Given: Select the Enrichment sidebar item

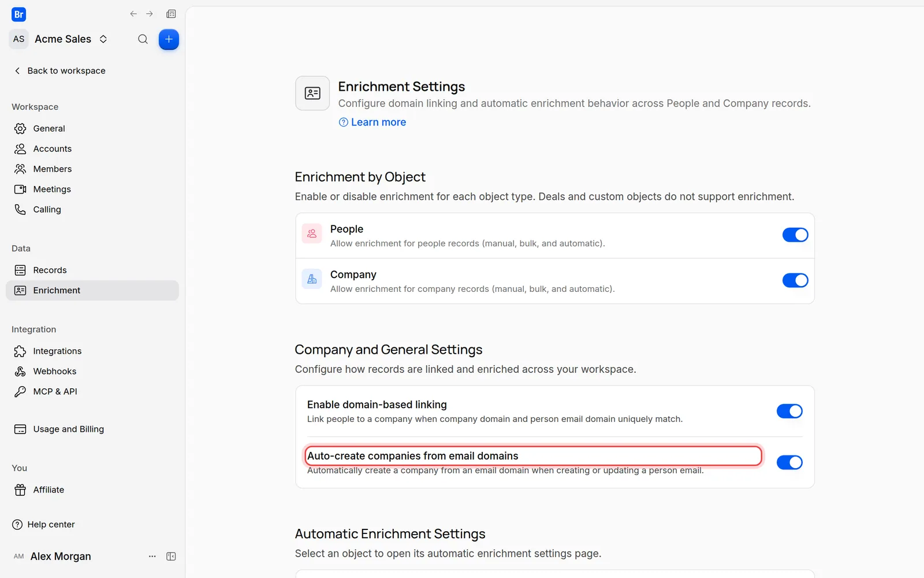Looking at the screenshot, I should point(92,290).
